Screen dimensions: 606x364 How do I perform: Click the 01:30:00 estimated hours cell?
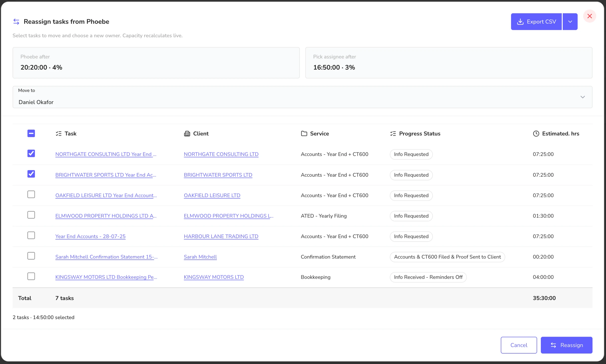tap(543, 216)
